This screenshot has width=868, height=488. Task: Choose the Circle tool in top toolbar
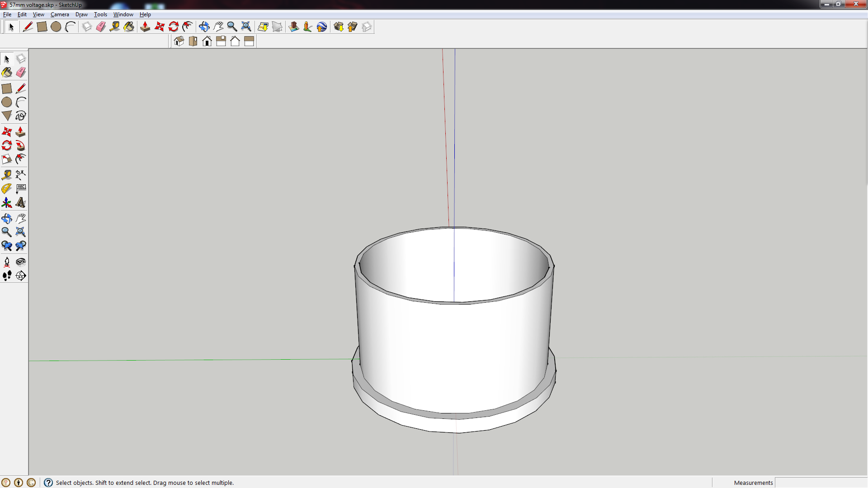[56, 27]
